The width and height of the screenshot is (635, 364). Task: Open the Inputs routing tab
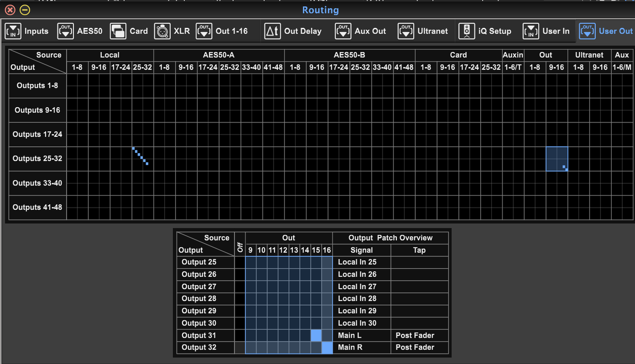[27, 31]
